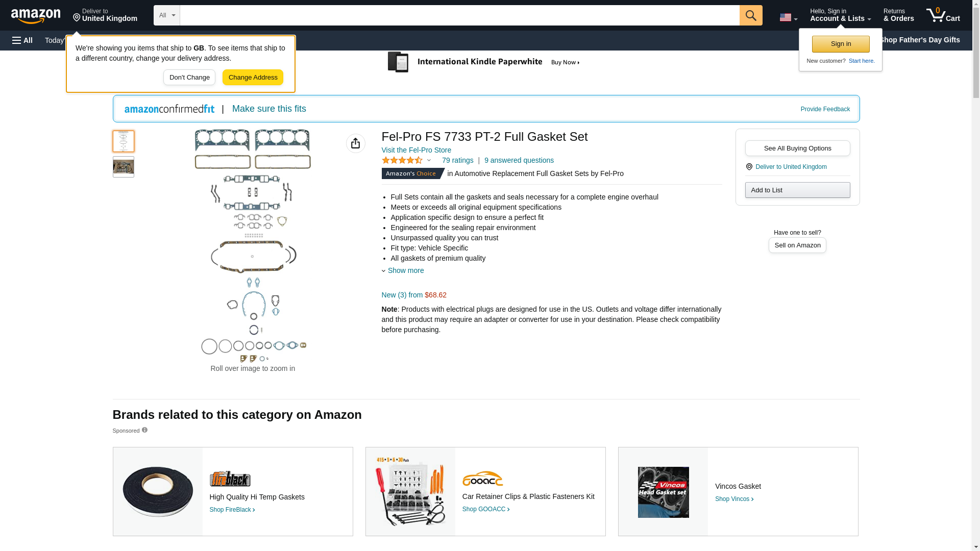Click the Amazon logo
The height and width of the screenshot is (551, 980).
click(36, 16)
